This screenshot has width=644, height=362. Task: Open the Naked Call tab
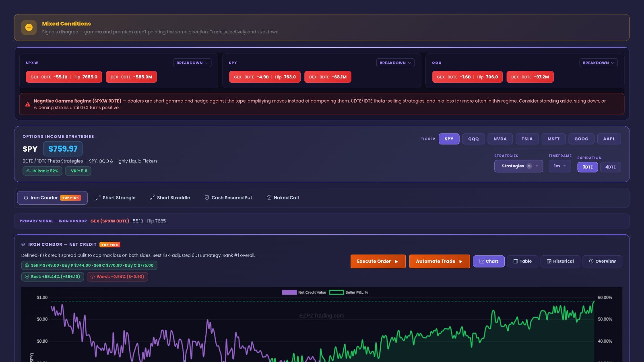click(283, 198)
